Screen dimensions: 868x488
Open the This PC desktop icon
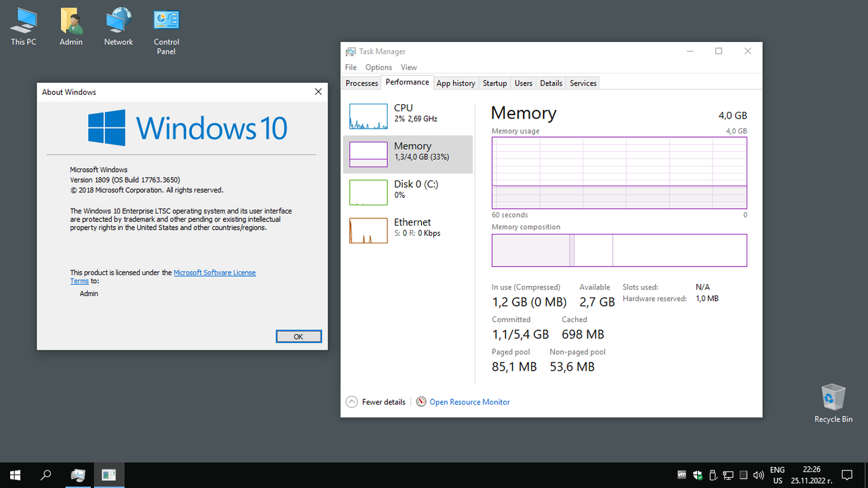coord(23,27)
